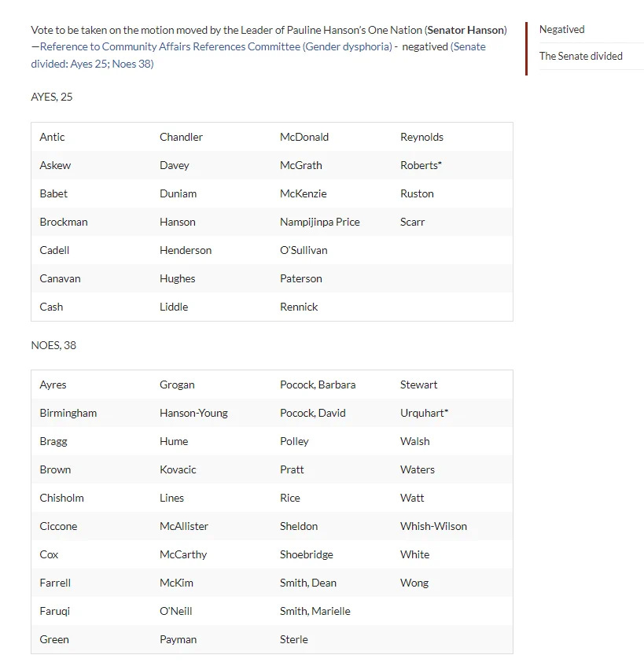Select the 'Negatived' sidebar item

point(562,30)
